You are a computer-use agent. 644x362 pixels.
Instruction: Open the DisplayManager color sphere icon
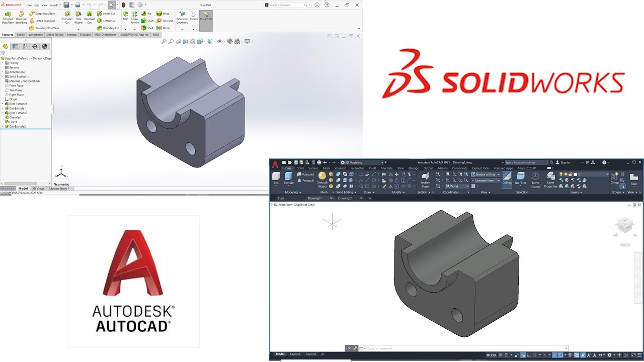[x=44, y=46]
